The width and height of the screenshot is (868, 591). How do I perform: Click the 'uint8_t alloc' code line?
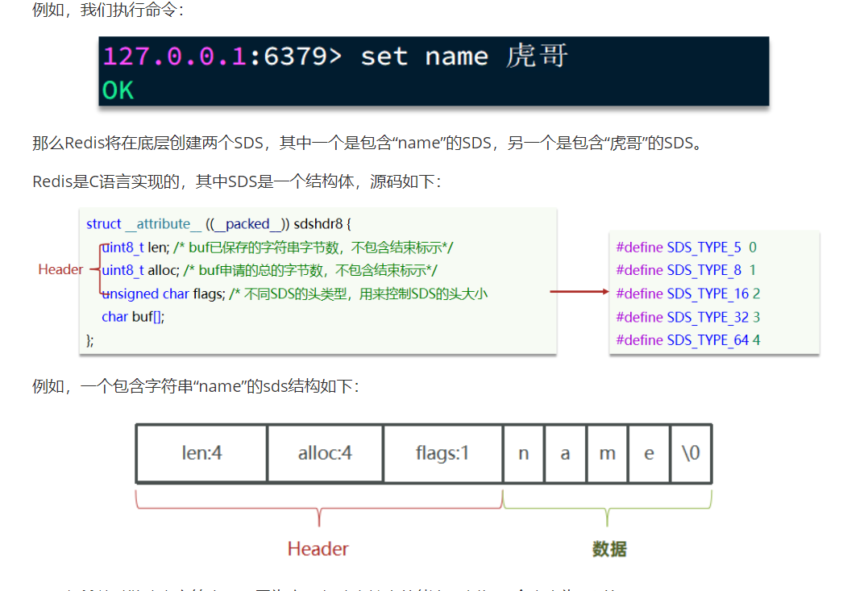pyautogui.click(x=270, y=270)
